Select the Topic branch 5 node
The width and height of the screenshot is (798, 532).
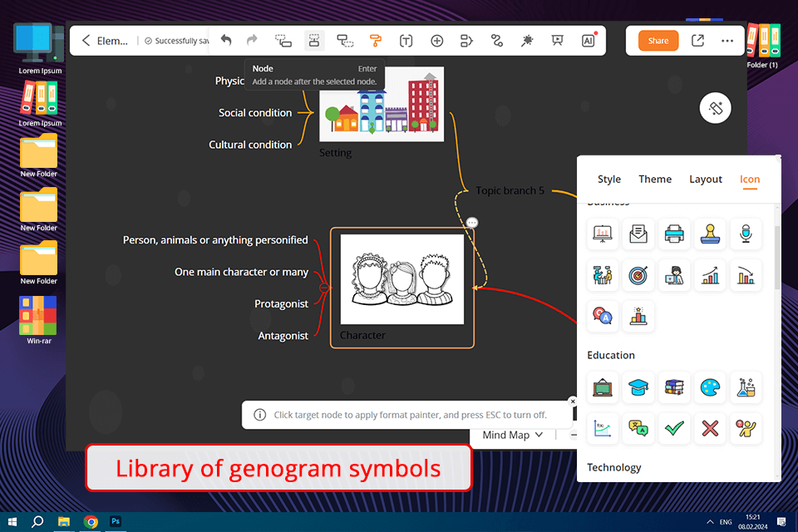510,190
